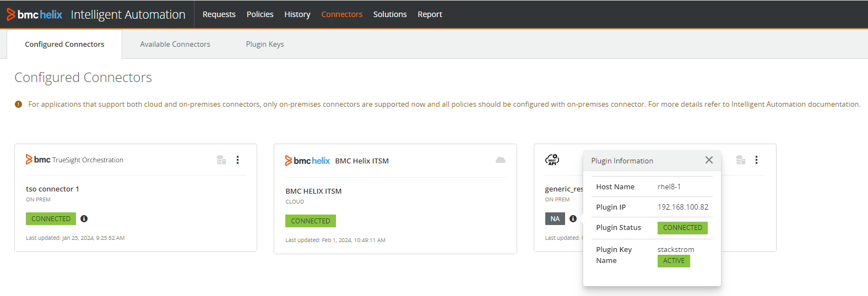The height and width of the screenshot is (296, 868).
Task: Click the NA status badge on generic connector
Action: coord(555,218)
